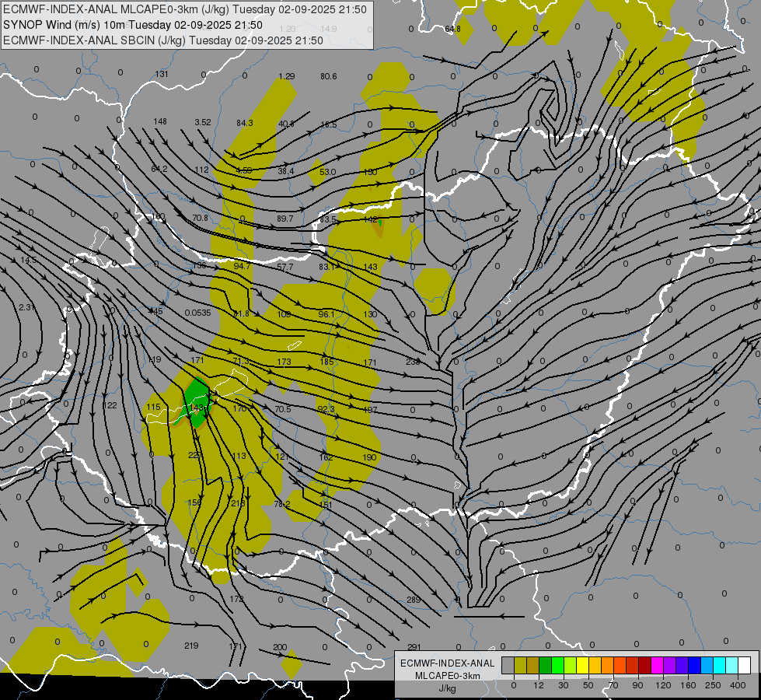Click the legend tick value 400
Viewport: 761px width, 700px height.
[738, 685]
